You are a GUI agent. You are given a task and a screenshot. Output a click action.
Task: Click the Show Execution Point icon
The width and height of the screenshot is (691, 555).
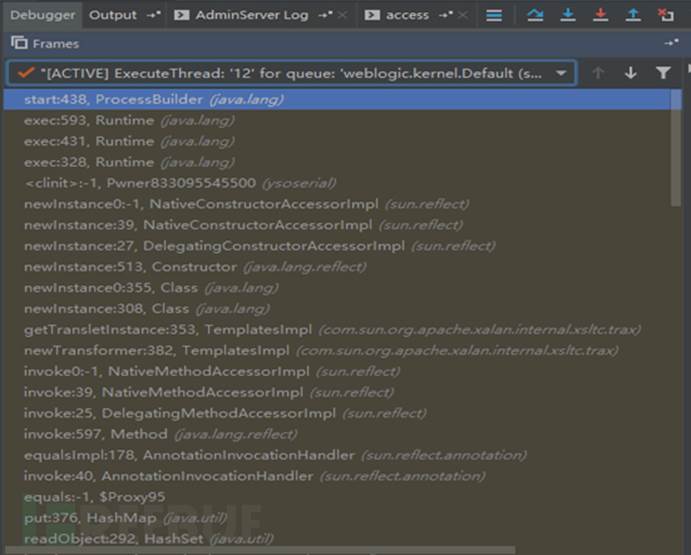pyautogui.click(x=494, y=15)
